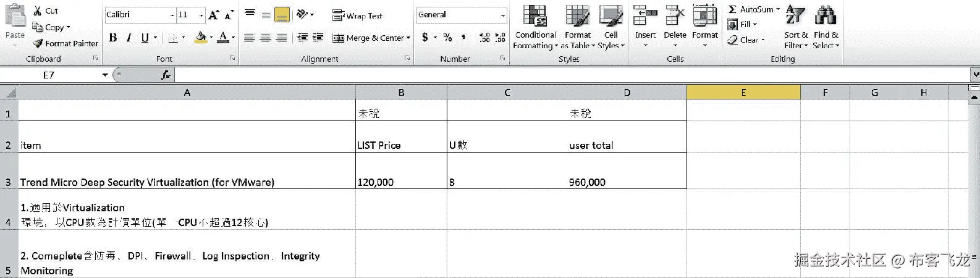980x278 pixels.
Task: Toggle the highlighted bottom align button
Action: pos(282,15)
